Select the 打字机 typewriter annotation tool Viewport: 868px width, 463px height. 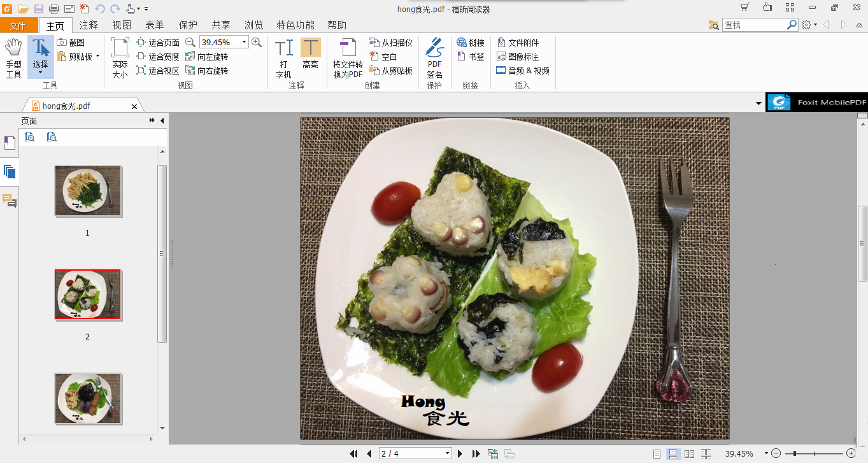[x=283, y=56]
